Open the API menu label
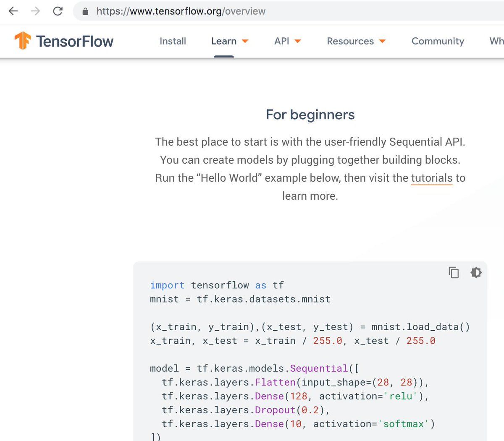 pyautogui.click(x=282, y=41)
